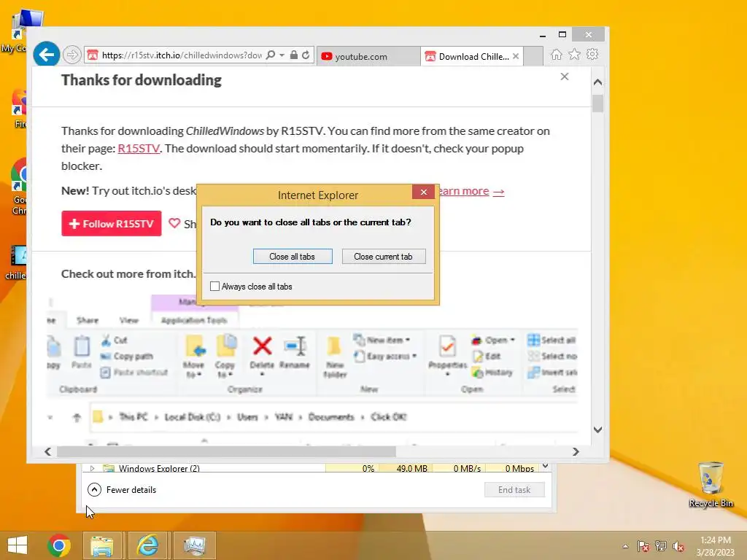Open Favorites with the star icon
Image resolution: width=747 pixels, height=560 pixels.
click(x=575, y=54)
